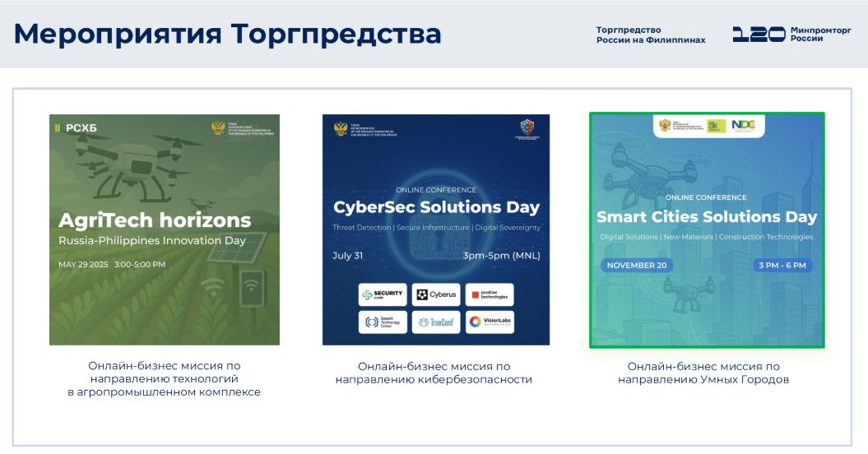Click the 3 PM - 6 PM time badge
Screen dimensions: 868x454
click(x=782, y=266)
